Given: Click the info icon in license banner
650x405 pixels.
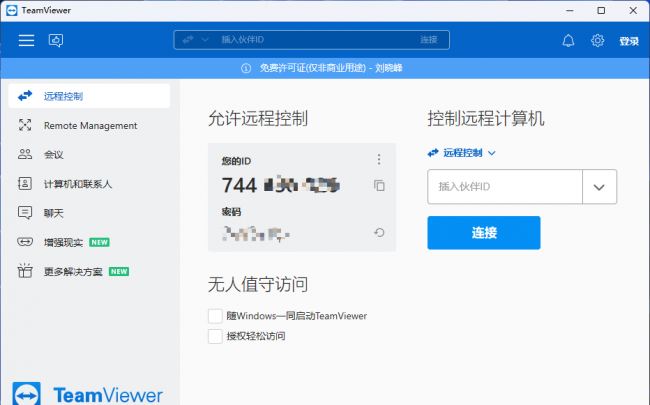Looking at the screenshot, I should [246, 68].
